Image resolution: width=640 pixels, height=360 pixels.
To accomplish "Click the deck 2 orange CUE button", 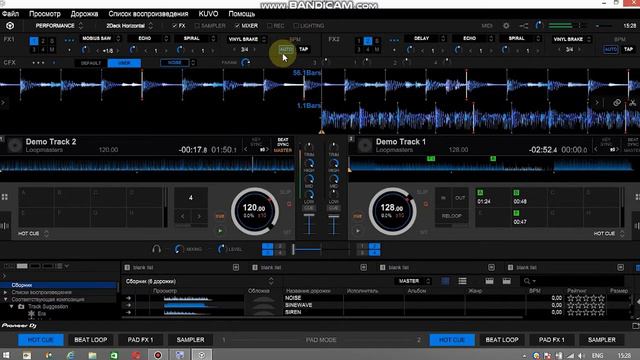I will point(358,216).
